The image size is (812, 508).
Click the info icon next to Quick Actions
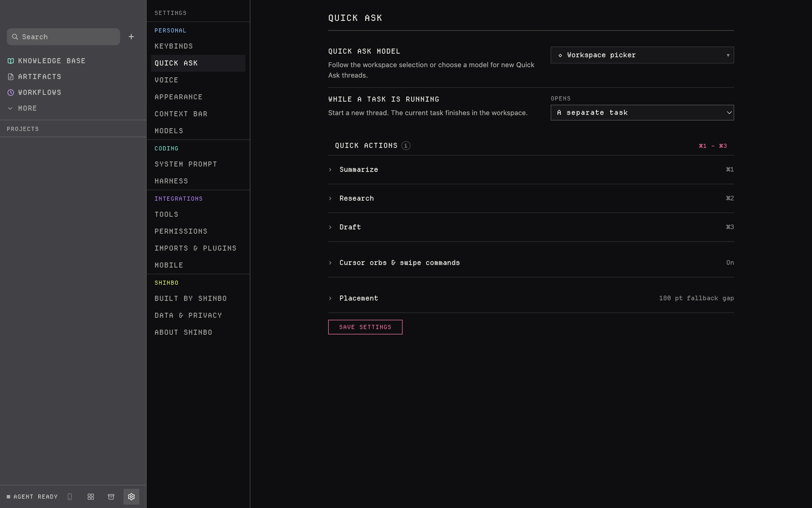click(x=406, y=145)
